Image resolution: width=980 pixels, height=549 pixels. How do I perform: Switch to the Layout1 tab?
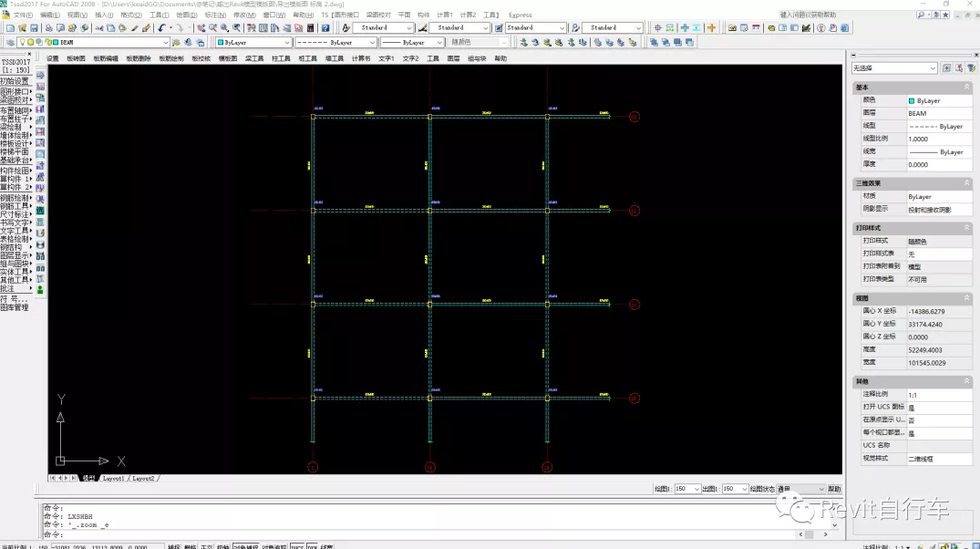coord(113,478)
